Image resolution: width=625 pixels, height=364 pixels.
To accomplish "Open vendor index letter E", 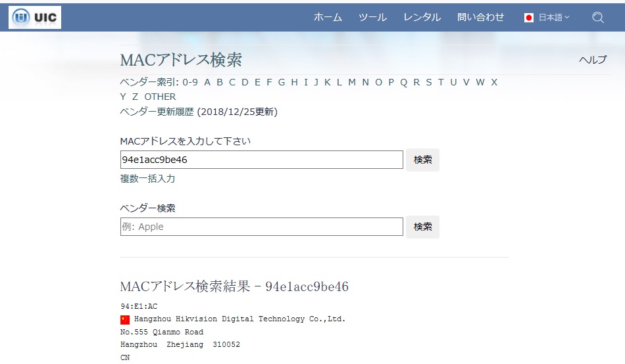I will (257, 82).
